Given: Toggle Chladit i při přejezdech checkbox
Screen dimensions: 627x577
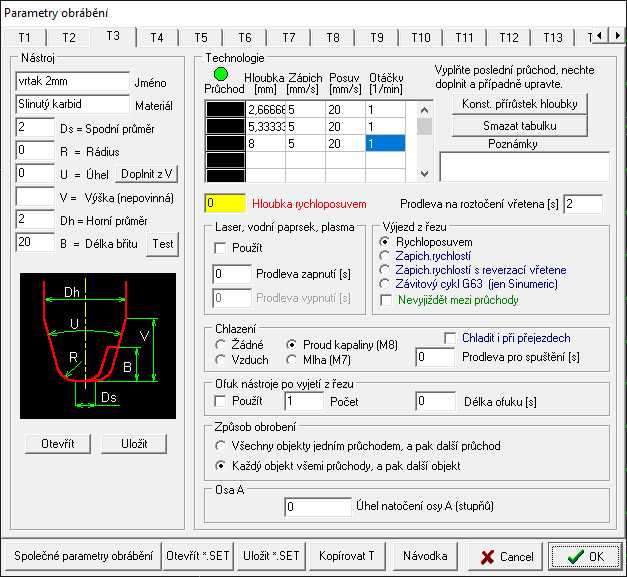Looking at the screenshot, I should (x=450, y=337).
